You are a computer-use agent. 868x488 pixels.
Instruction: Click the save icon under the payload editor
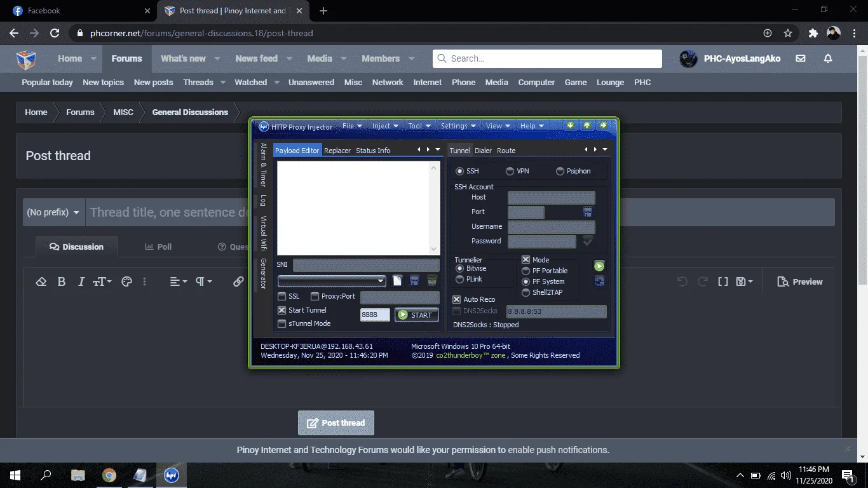(414, 280)
